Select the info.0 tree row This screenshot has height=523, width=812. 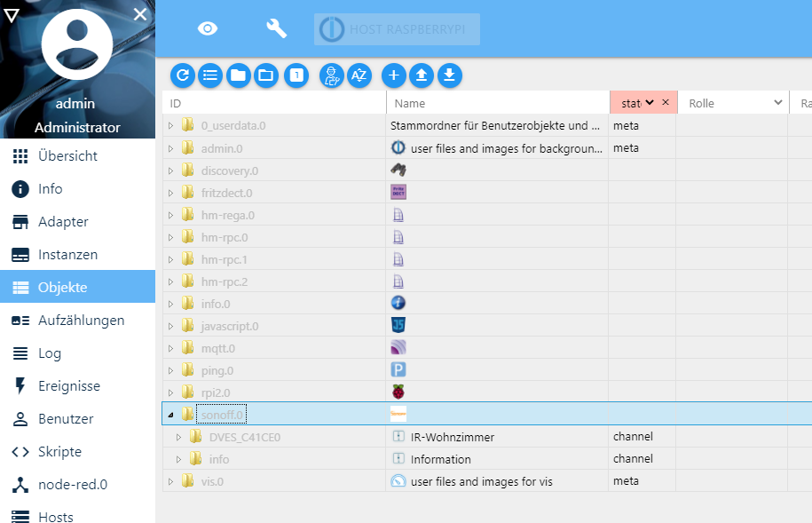(x=487, y=304)
